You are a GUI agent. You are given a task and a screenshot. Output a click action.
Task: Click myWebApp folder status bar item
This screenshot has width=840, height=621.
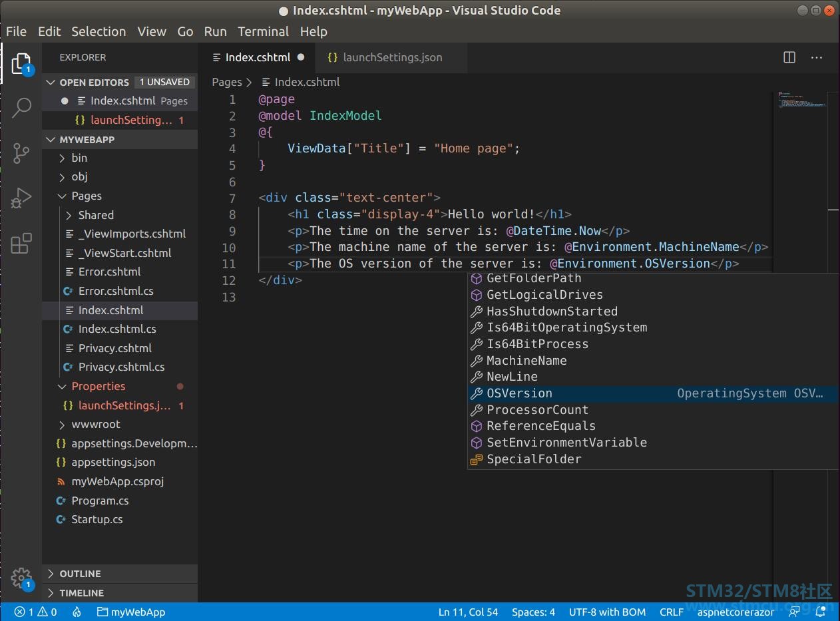pyautogui.click(x=131, y=612)
